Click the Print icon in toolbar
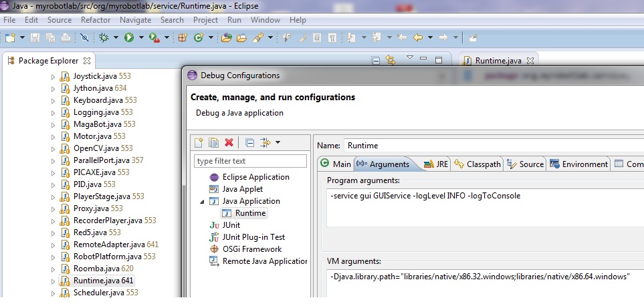 pos(66,37)
